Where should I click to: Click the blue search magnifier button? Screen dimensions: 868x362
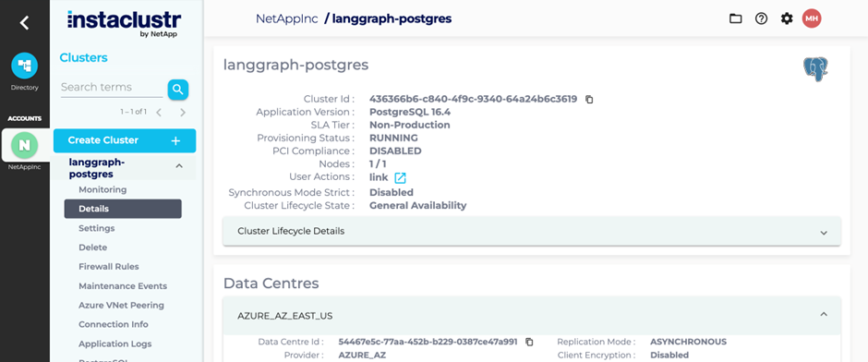point(177,90)
